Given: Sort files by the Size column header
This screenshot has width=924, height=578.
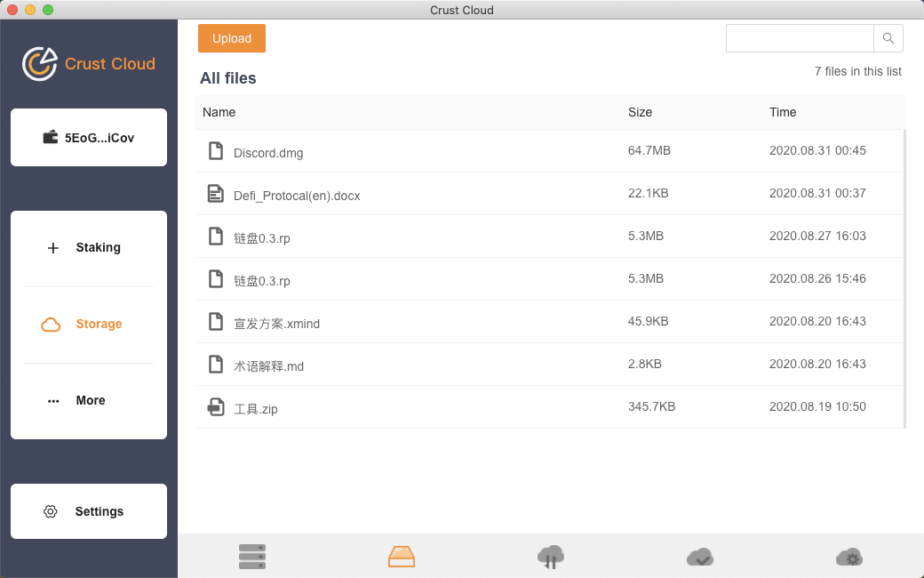Looking at the screenshot, I should pos(640,112).
